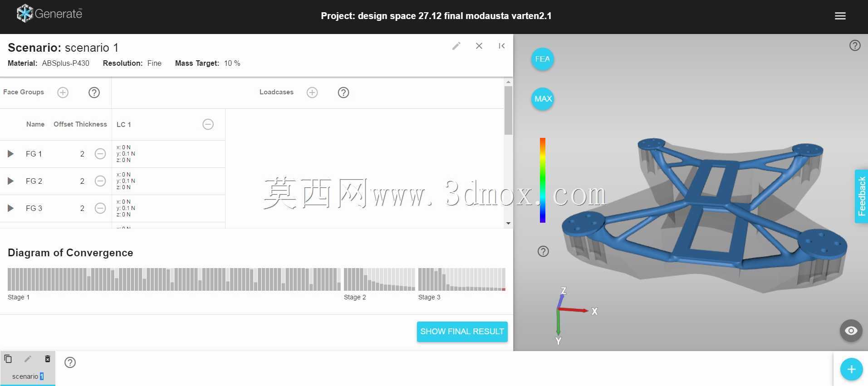Remove face group FG 1
868x386 pixels.
[100, 154]
